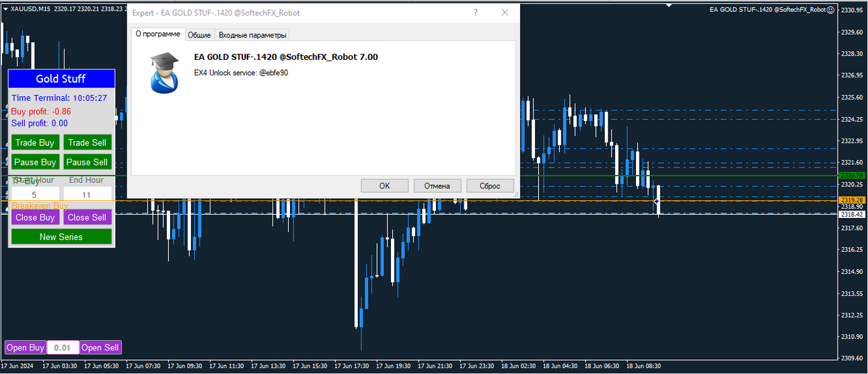Confirm dialog with OK button
This screenshot has width=868, height=374.
(x=384, y=186)
